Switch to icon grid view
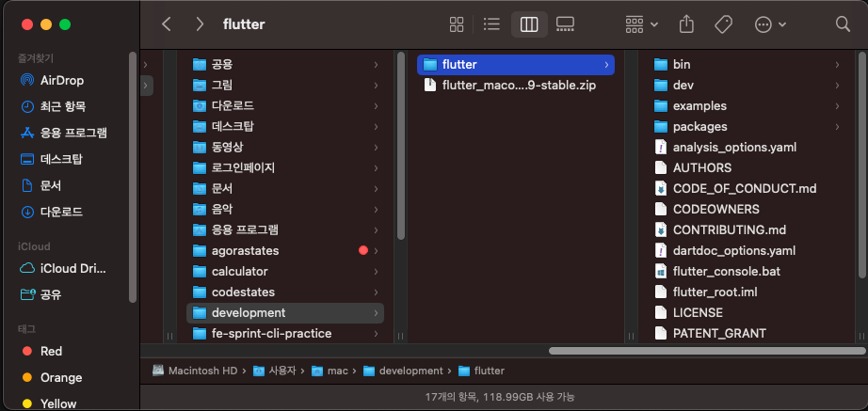This screenshot has width=868, height=411. pyautogui.click(x=457, y=24)
